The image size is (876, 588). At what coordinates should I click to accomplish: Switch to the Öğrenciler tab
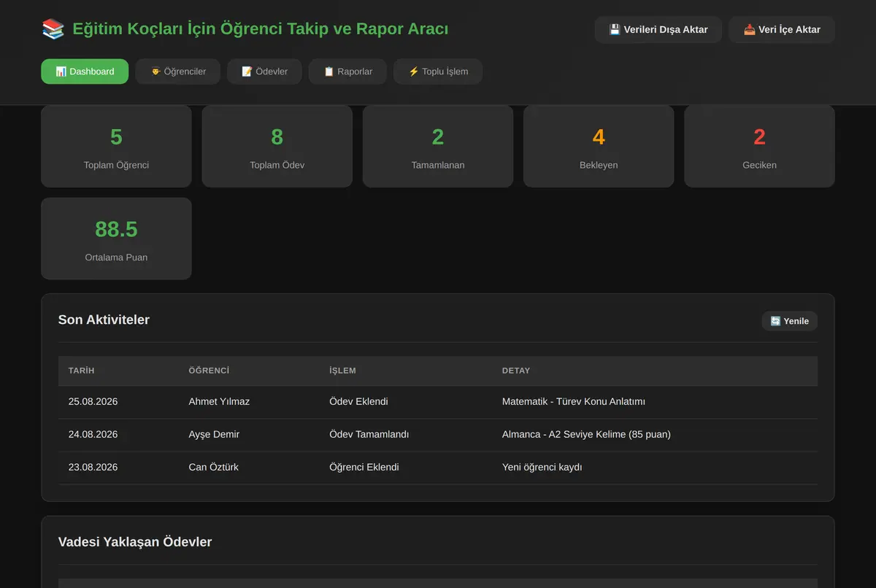tap(178, 71)
